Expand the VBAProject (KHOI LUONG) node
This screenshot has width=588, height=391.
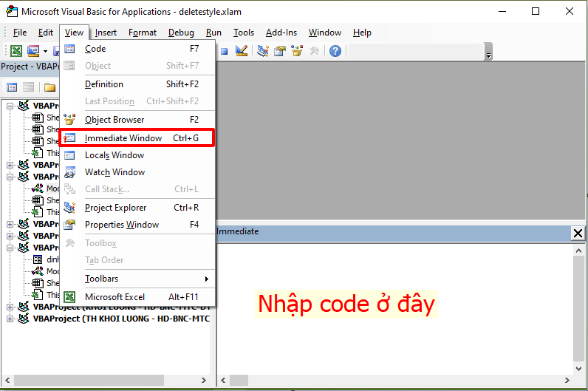pos(10,307)
